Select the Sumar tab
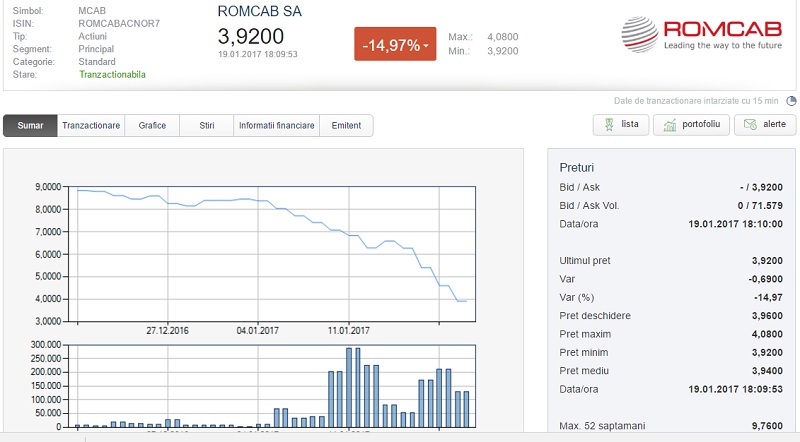The image size is (800, 442). click(x=30, y=126)
